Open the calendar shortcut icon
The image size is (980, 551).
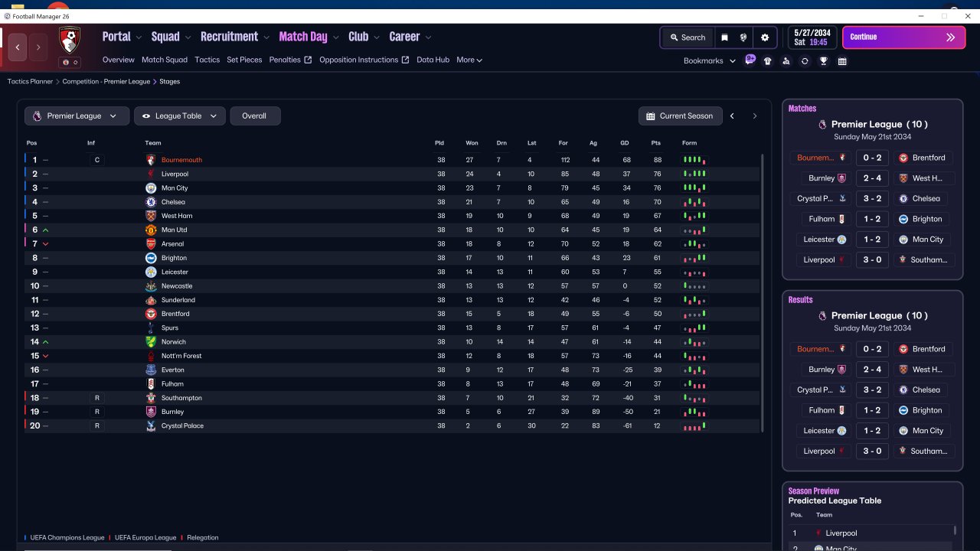tap(842, 61)
